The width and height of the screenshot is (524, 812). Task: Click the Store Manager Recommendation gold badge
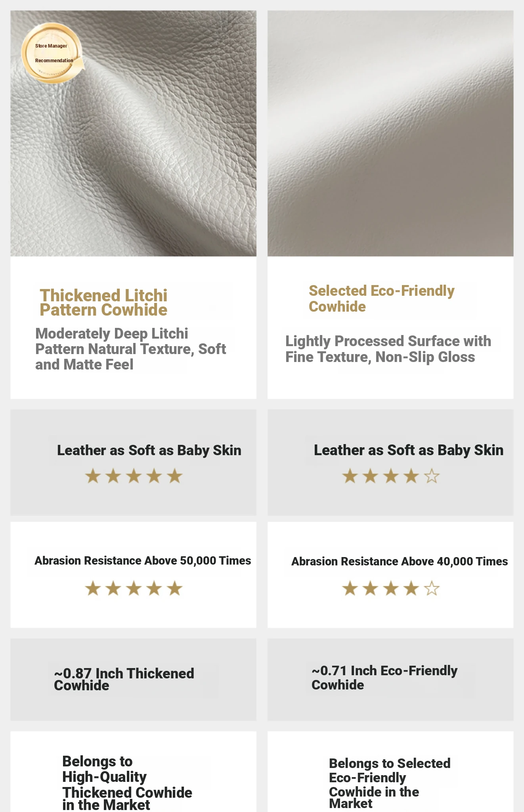click(52, 53)
